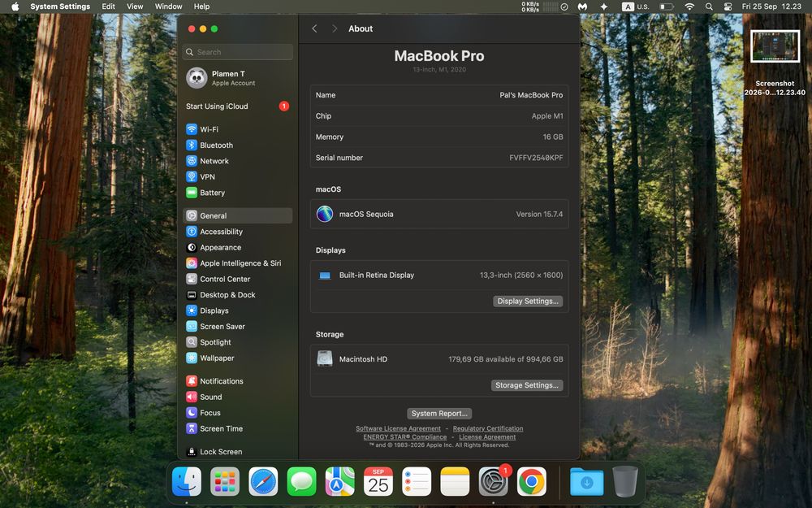
Task: Open Spotlight search from menu bar
Action: (709, 7)
